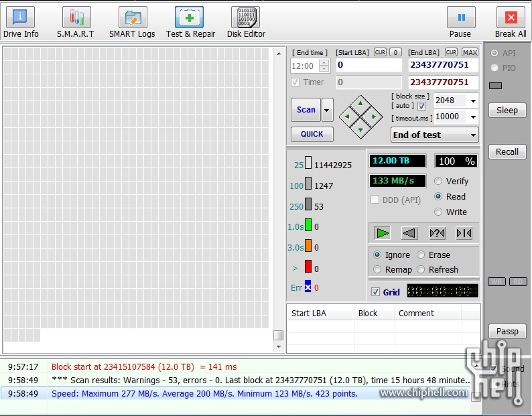This screenshot has width=532, height=416.
Task: Click the random butterfly mode button
Action: pos(437,233)
